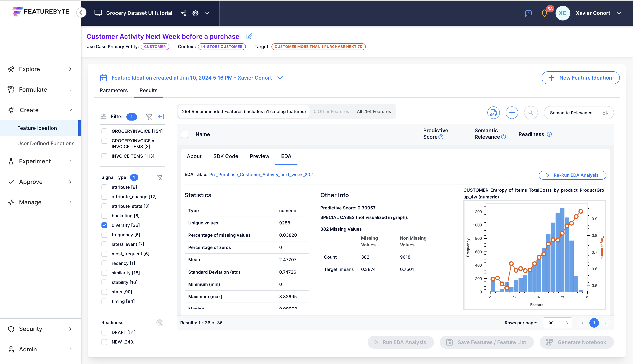Uncheck the diversity [36] signal type
This screenshot has width=633, height=364.
pyautogui.click(x=104, y=225)
